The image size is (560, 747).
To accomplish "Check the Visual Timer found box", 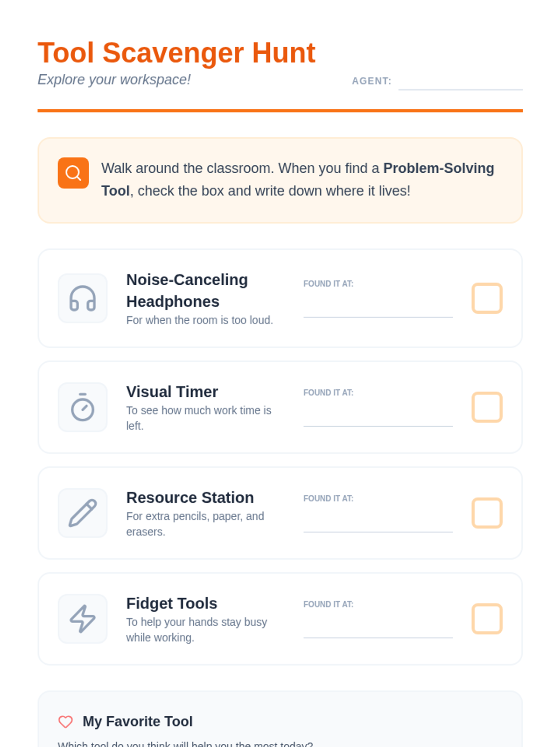I will click(x=487, y=407).
